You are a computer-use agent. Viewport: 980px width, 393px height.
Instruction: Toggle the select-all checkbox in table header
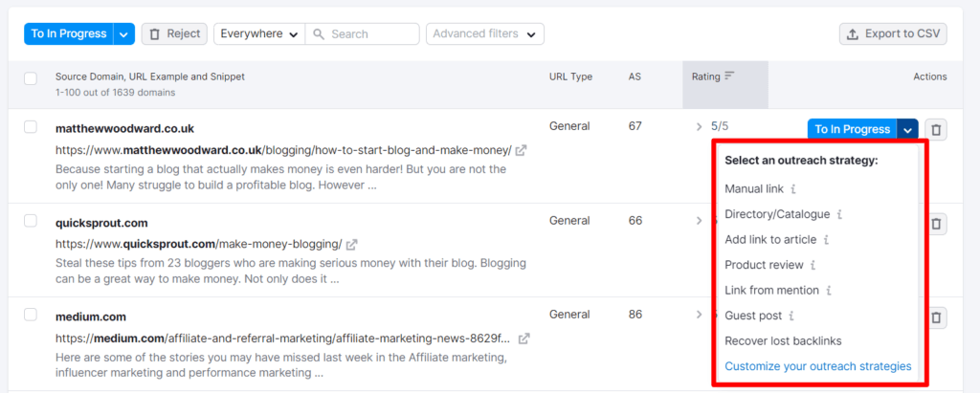(31, 78)
